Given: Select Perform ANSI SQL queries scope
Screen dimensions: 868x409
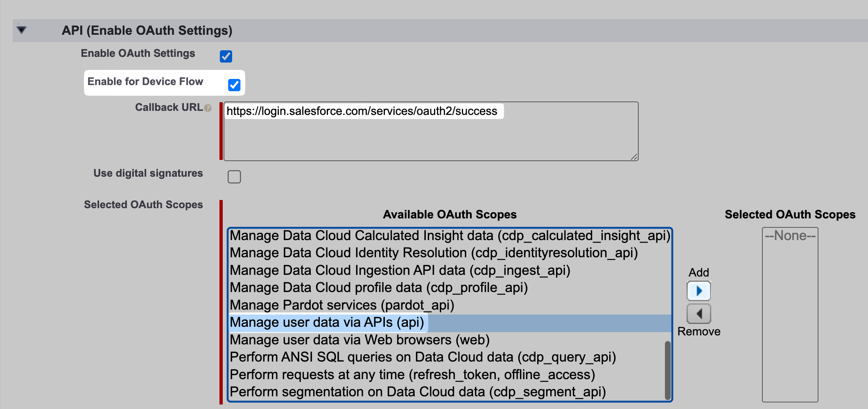Looking at the screenshot, I should coord(423,357).
